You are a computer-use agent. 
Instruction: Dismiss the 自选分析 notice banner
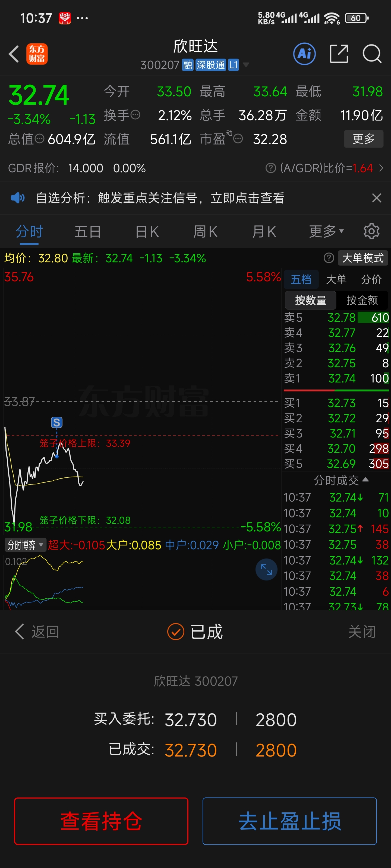tap(377, 198)
